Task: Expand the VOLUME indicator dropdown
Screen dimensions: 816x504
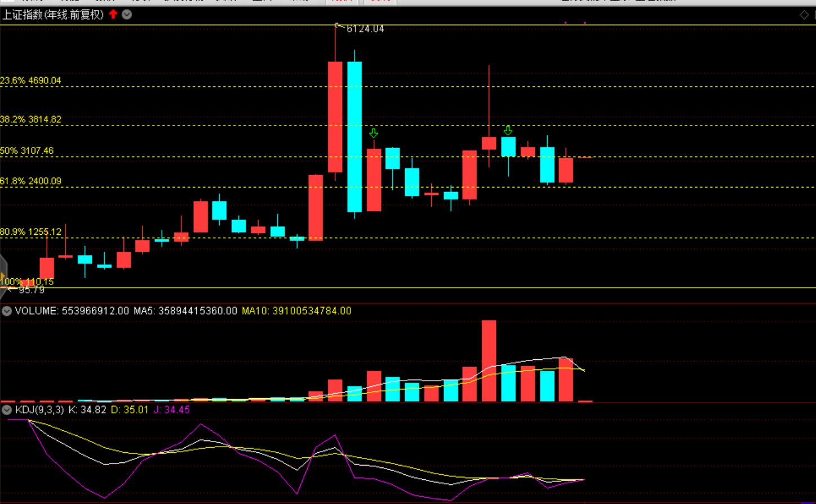Action: coord(7,311)
